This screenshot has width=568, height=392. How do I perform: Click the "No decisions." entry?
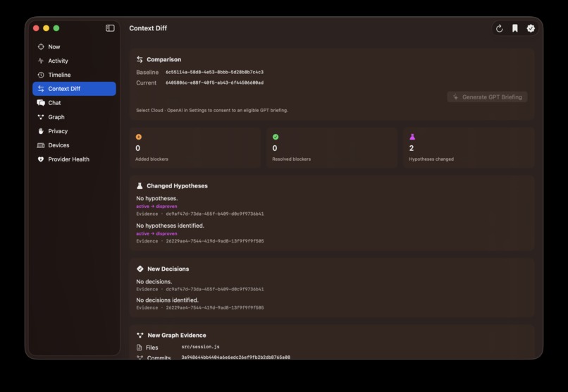(x=154, y=282)
